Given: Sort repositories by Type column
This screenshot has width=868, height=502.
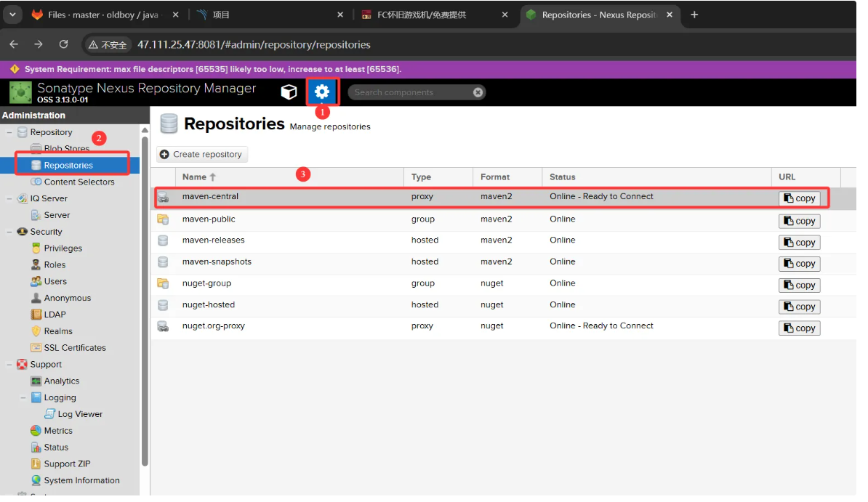Looking at the screenshot, I should (438, 177).
